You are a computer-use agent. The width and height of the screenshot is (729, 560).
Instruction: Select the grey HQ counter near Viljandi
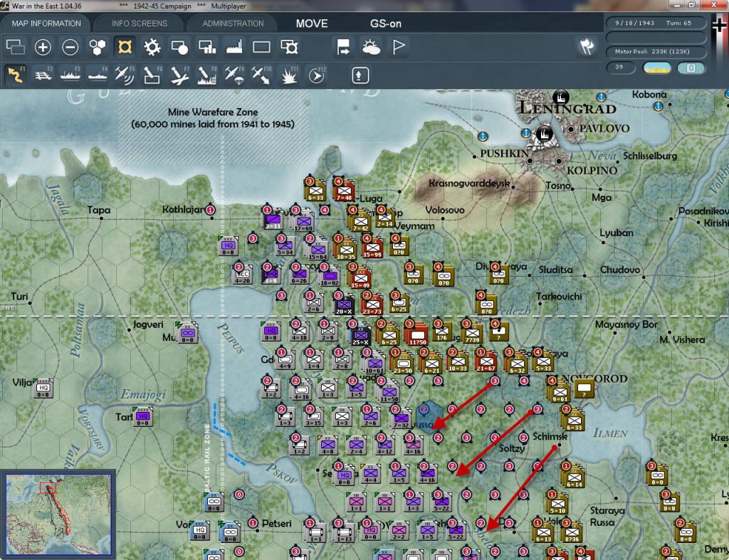point(43,388)
